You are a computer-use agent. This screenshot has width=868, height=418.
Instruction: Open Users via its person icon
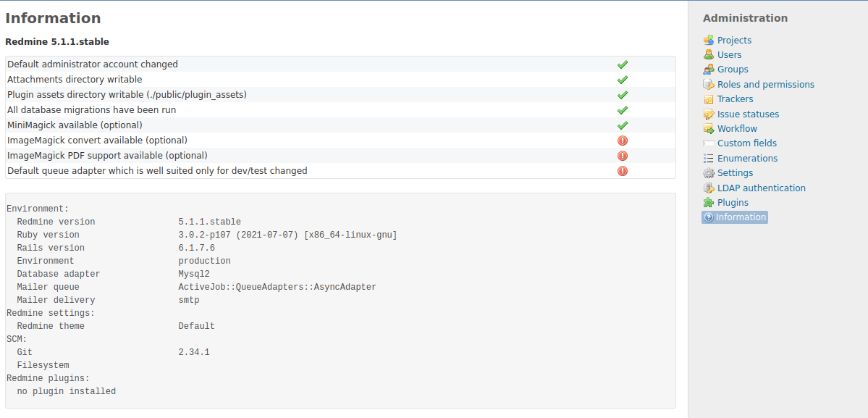[x=708, y=54]
